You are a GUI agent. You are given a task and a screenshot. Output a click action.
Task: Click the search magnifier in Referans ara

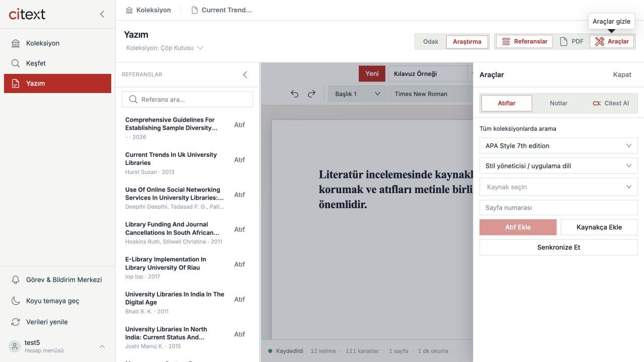(x=133, y=100)
